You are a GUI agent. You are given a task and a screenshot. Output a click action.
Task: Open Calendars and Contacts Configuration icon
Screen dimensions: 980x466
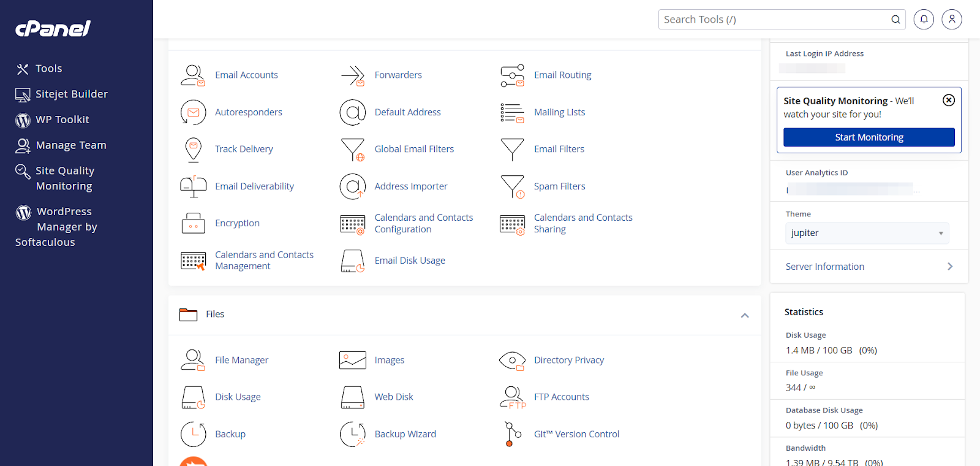(353, 224)
